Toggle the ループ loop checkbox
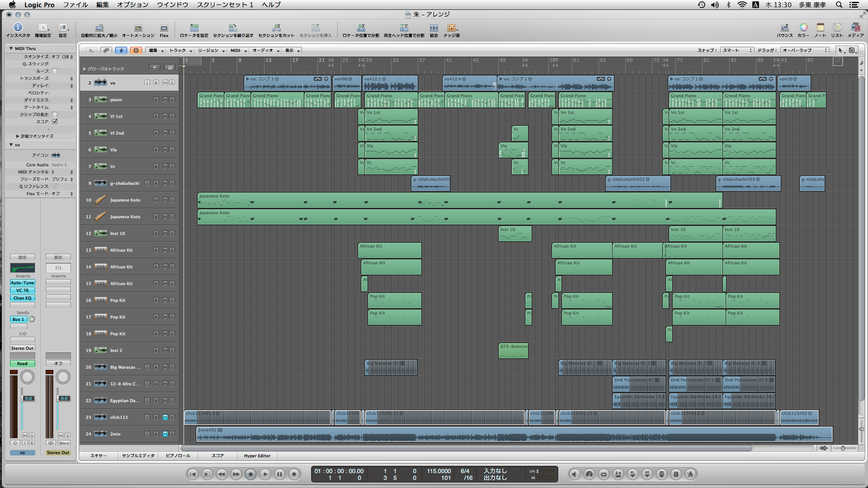 55,71
